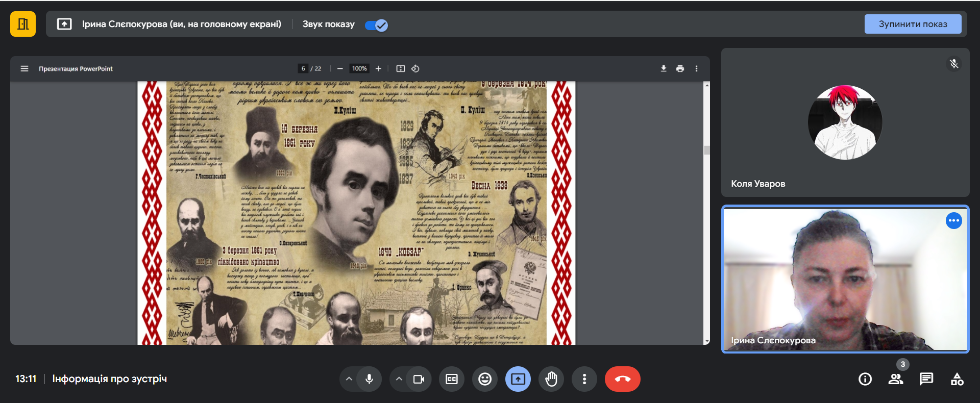Open Інформація про зустріч details
980x403 pixels.
[x=109, y=379]
